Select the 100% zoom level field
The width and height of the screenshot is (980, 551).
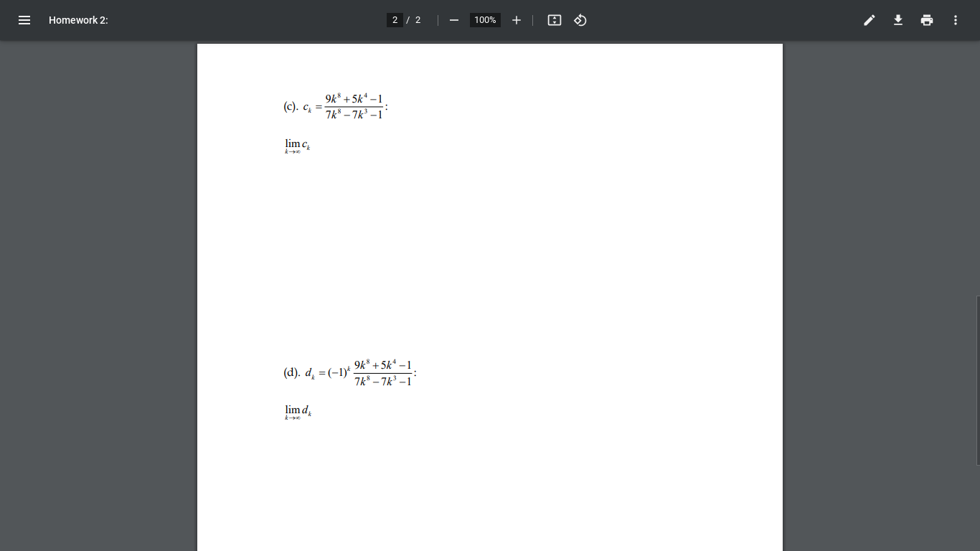(484, 20)
